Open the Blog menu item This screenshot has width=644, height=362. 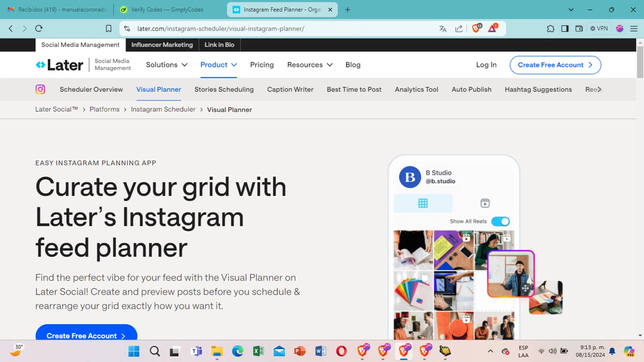click(353, 65)
